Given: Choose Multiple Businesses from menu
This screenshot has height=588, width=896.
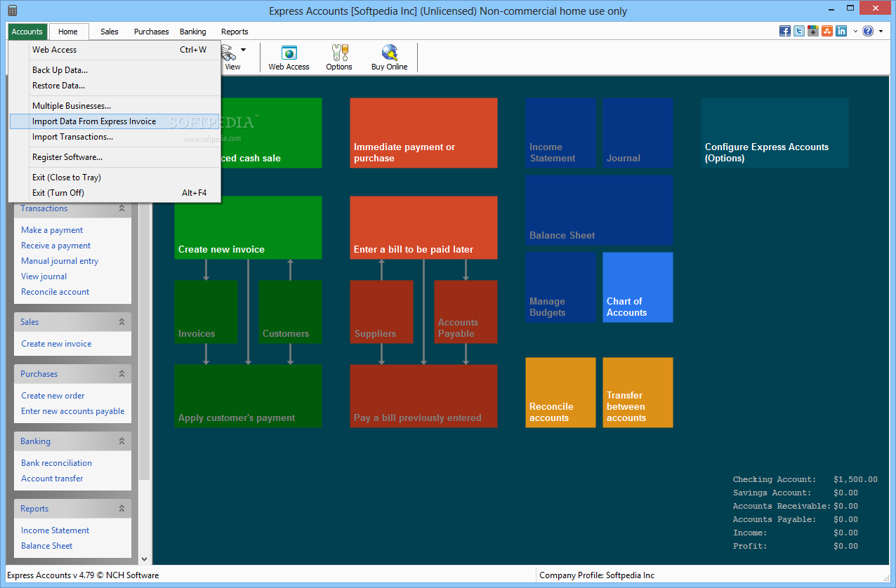Looking at the screenshot, I should [115, 106].
